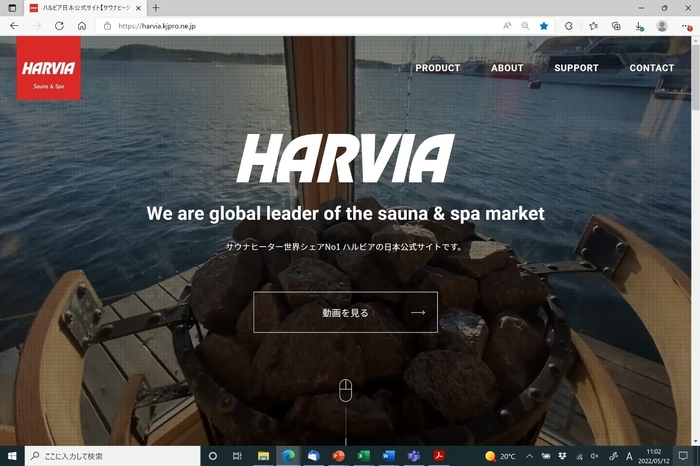This screenshot has width=700, height=466.
Task: Open Adobe Acrobat from the taskbar
Action: click(438, 456)
